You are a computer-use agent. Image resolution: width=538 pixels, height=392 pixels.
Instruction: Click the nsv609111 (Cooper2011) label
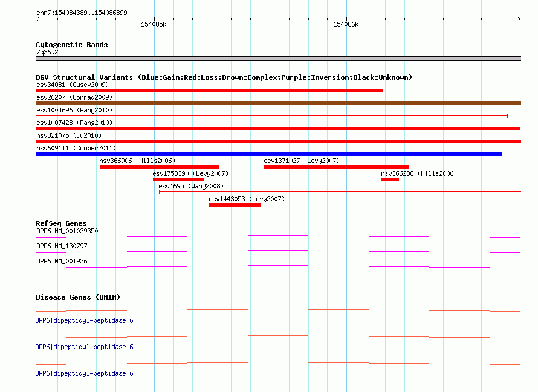(76, 148)
